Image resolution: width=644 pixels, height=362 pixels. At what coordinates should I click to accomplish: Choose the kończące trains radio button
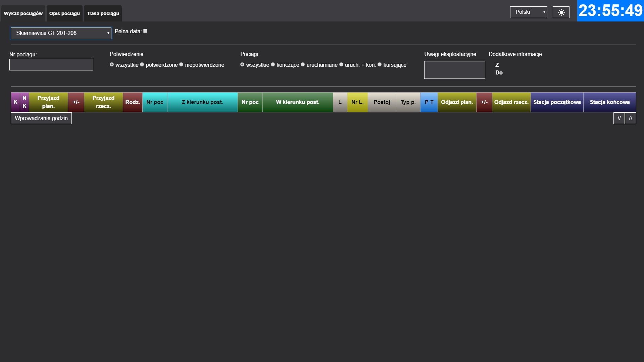coord(273,64)
